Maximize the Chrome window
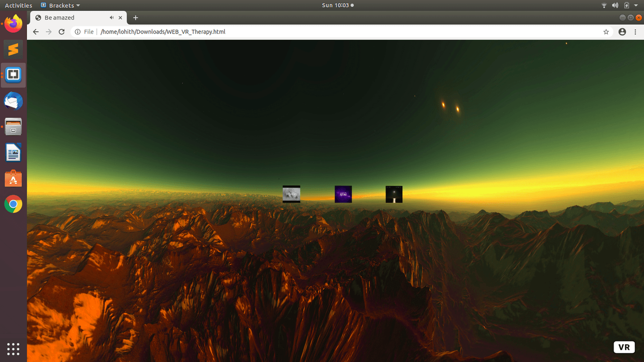644x362 pixels. [631, 17]
